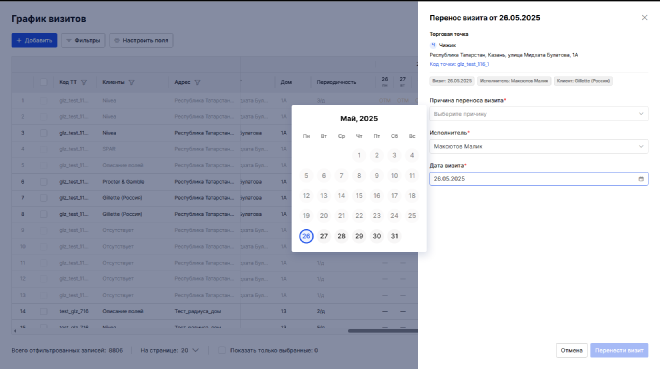Open the Исполнитель dropdown (Максютов Малик)
Screen dimensions: 660x369
tap(539, 146)
